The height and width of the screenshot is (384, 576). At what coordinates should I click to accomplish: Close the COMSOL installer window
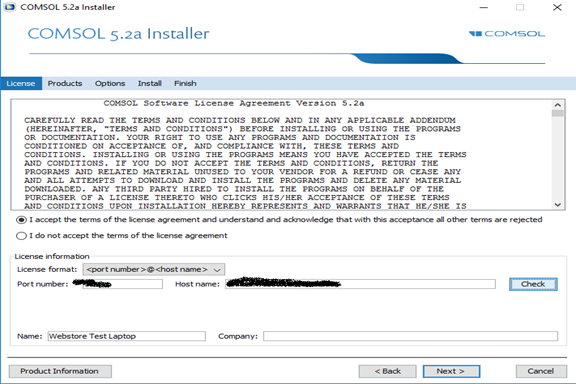pyautogui.click(x=557, y=7)
